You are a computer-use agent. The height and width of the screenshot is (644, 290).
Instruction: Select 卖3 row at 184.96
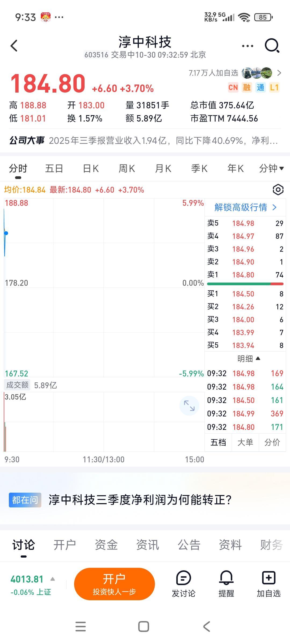click(245, 249)
